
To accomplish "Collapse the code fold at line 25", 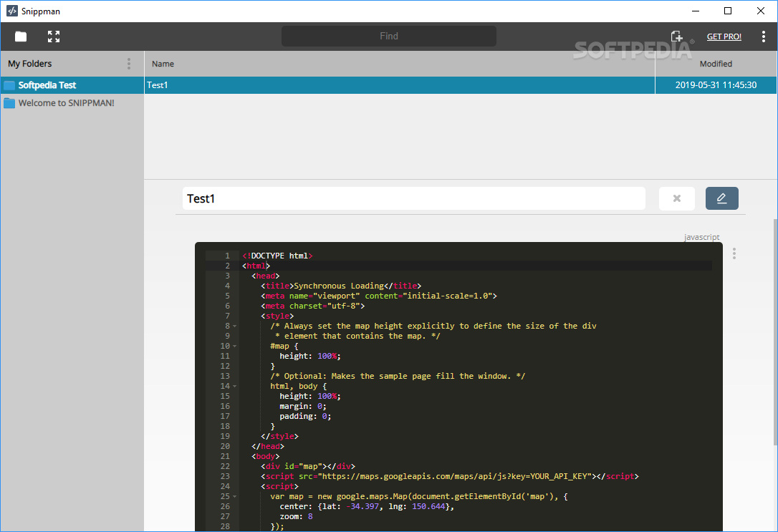I will click(x=235, y=496).
